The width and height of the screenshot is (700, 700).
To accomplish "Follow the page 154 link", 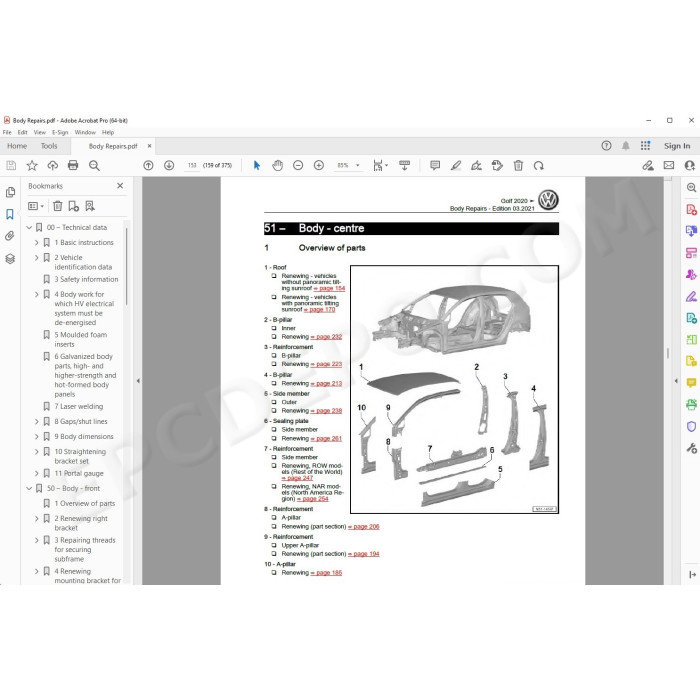I will (x=329, y=288).
